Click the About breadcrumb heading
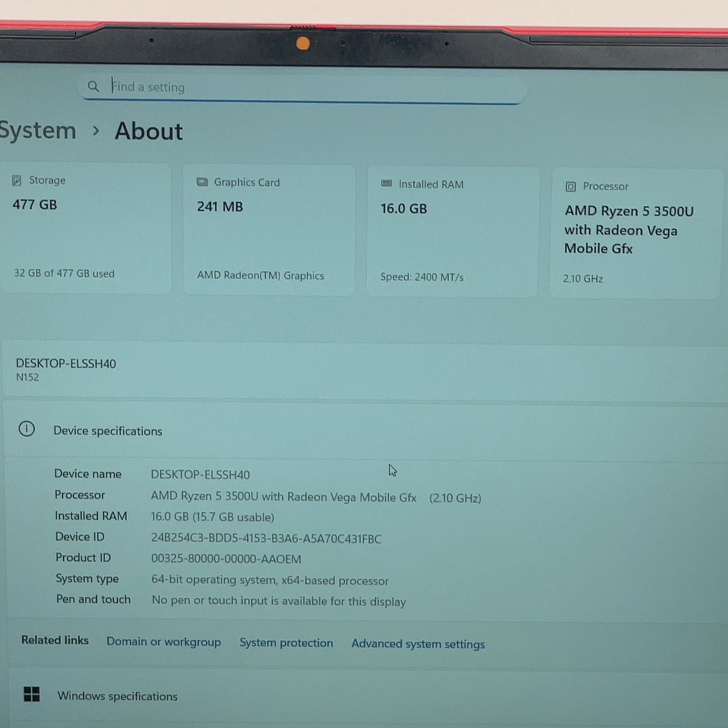 click(149, 131)
